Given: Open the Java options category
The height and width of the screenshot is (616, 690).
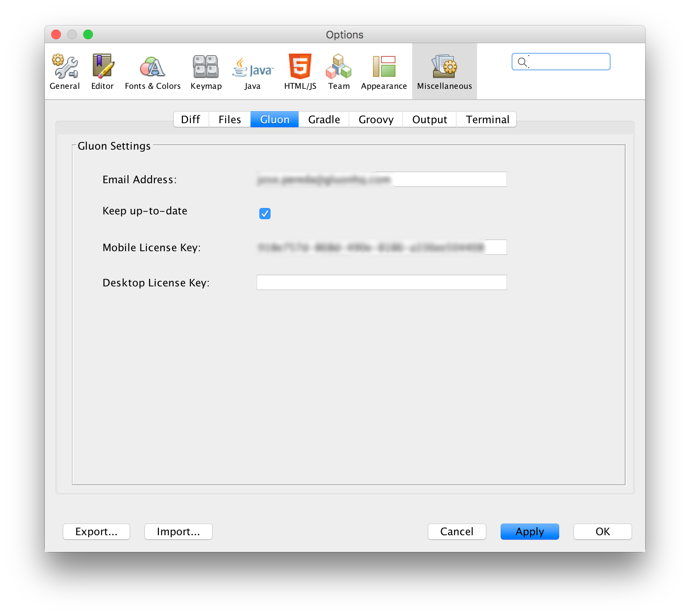Looking at the screenshot, I should pos(253,72).
